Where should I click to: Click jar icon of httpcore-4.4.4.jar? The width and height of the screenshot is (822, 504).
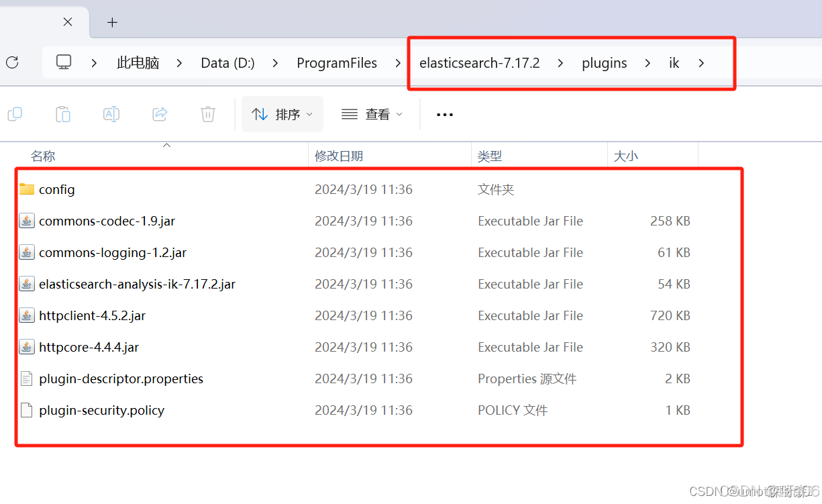pos(27,347)
